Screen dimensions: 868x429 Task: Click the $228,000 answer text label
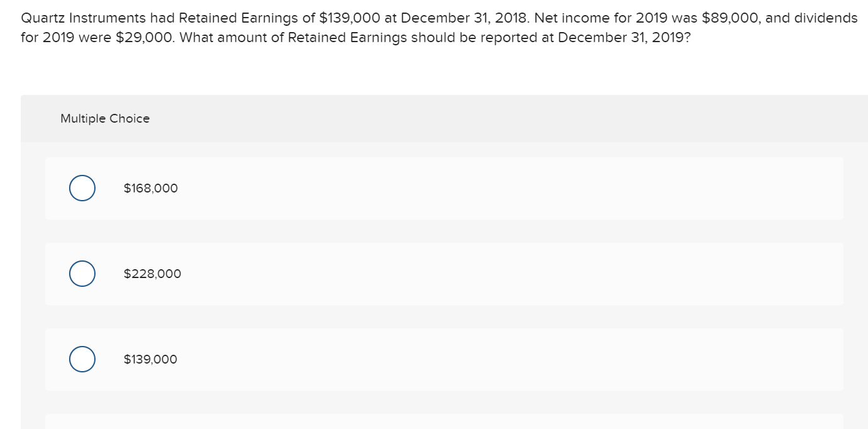coord(152,273)
